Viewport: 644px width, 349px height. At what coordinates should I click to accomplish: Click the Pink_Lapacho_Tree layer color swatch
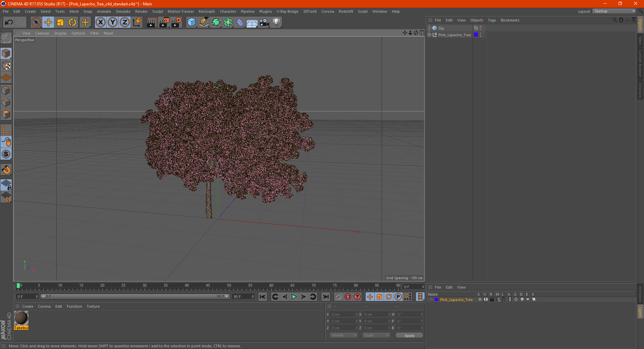pyautogui.click(x=476, y=35)
